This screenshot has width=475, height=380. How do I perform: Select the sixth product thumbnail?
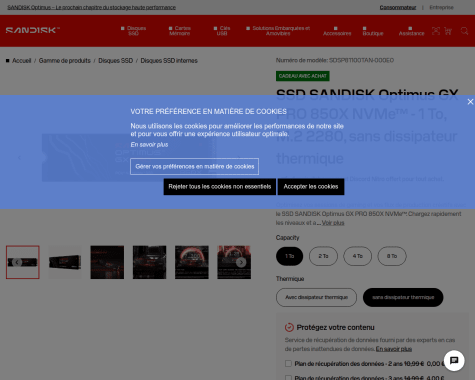pyautogui.click(x=234, y=262)
